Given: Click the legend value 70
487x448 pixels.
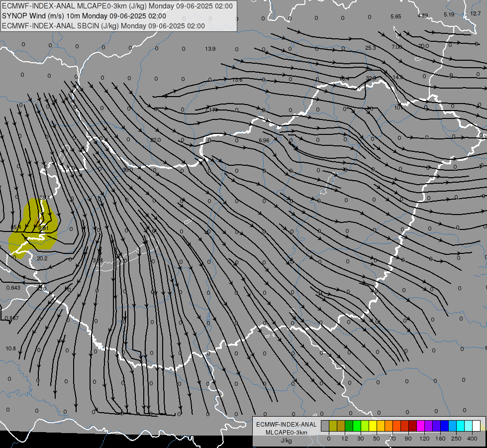Looking at the screenshot, I should (392, 439).
